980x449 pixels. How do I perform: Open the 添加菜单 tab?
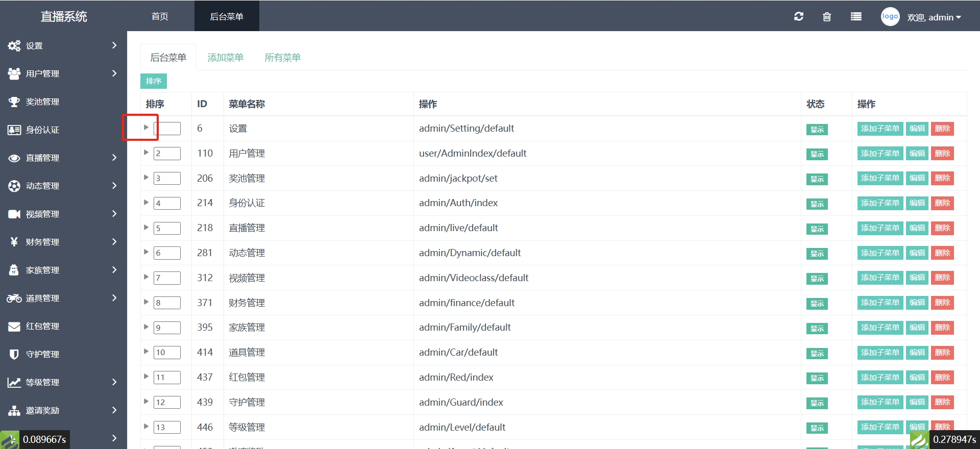225,58
